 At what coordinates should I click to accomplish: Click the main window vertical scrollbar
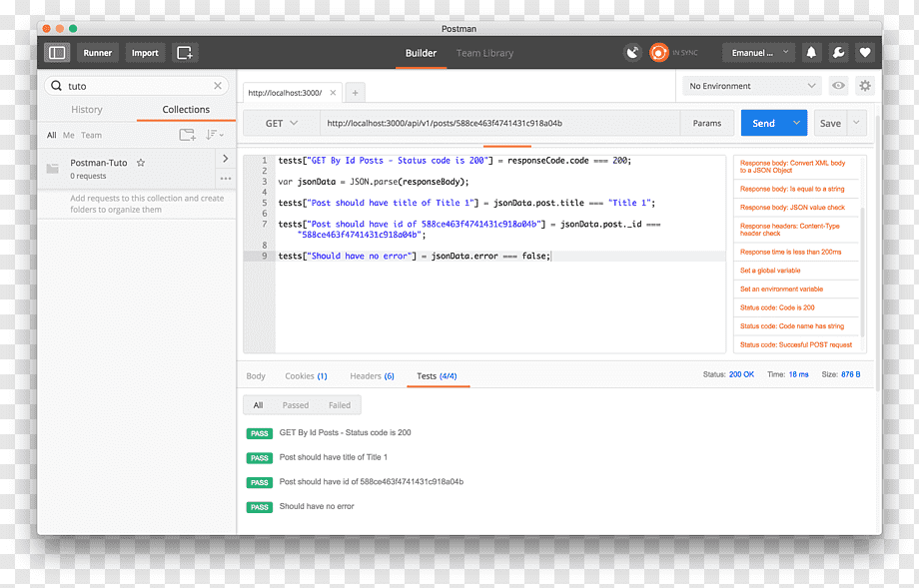click(x=878, y=252)
